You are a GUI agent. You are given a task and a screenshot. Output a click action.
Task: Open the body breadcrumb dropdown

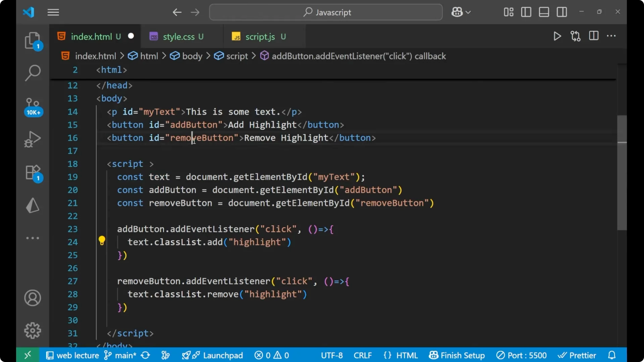(x=192, y=56)
